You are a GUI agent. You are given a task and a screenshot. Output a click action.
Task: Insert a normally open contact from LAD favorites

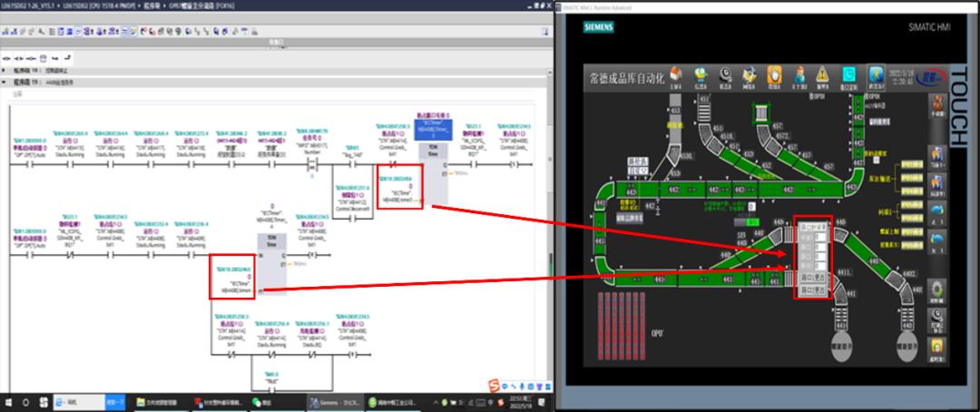pyautogui.click(x=9, y=58)
